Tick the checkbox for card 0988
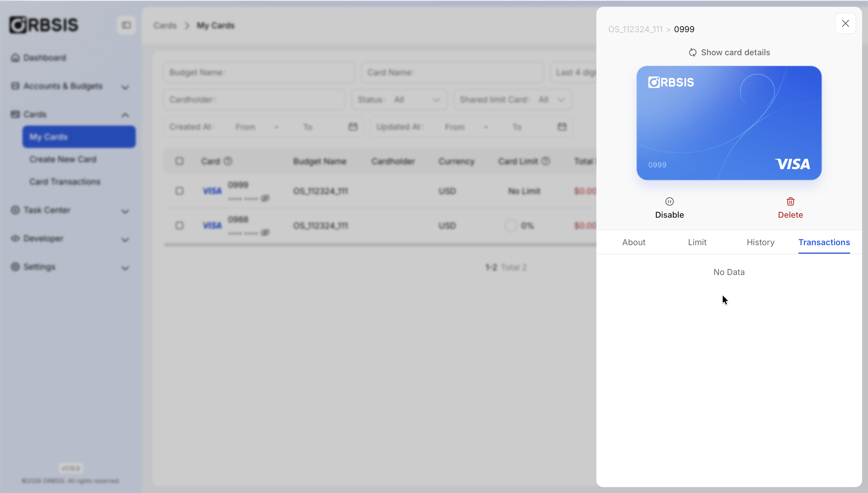 [x=179, y=225]
